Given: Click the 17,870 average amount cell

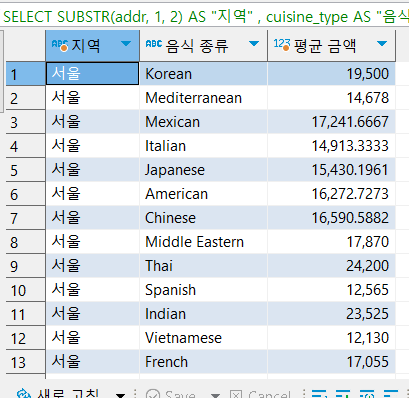Looking at the screenshot, I should 332,242.
